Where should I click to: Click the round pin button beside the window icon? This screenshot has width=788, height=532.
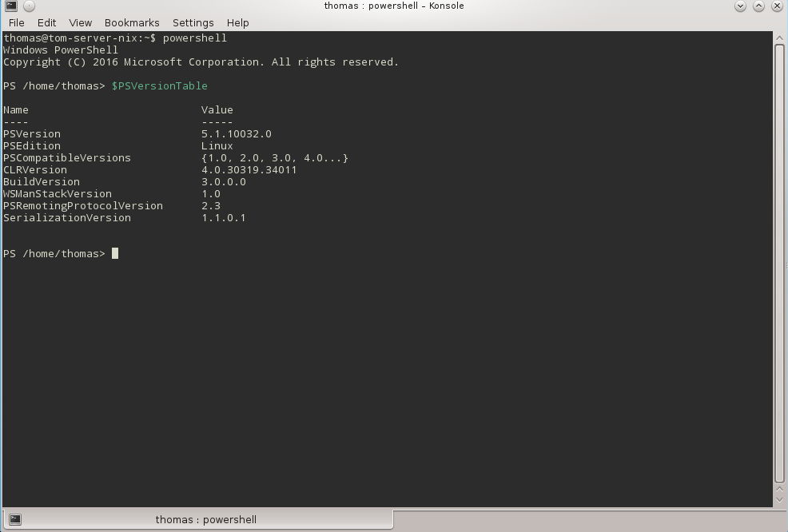[29, 6]
